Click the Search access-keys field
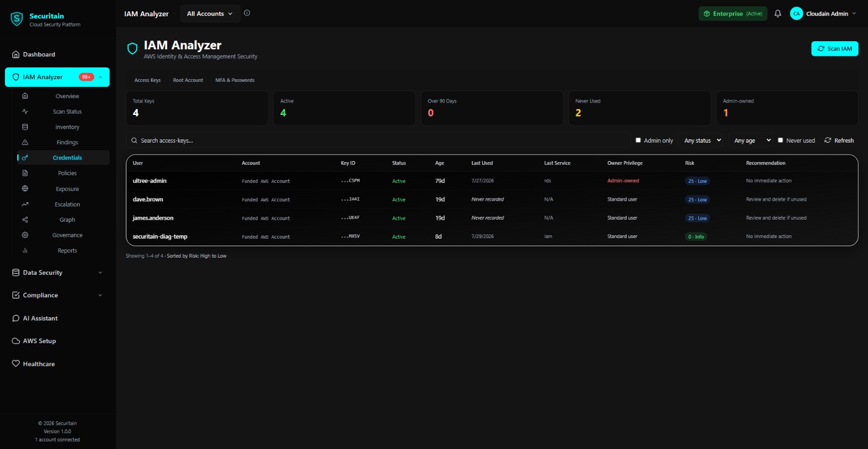Viewport: 868px width, 449px height. pos(378,140)
